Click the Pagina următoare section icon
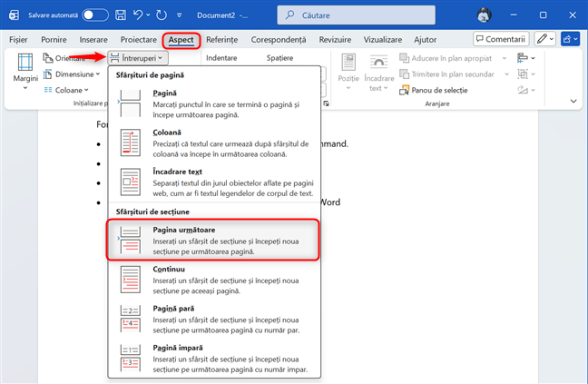The image size is (588, 384). [x=130, y=240]
